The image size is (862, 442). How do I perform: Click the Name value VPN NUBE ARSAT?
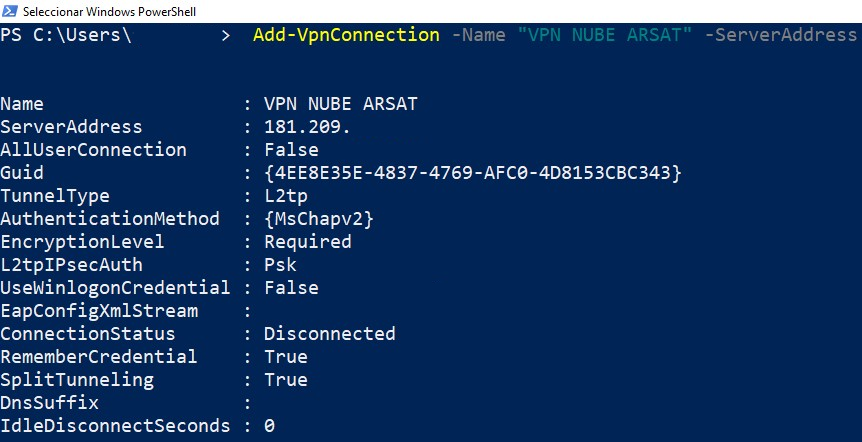tap(341, 104)
